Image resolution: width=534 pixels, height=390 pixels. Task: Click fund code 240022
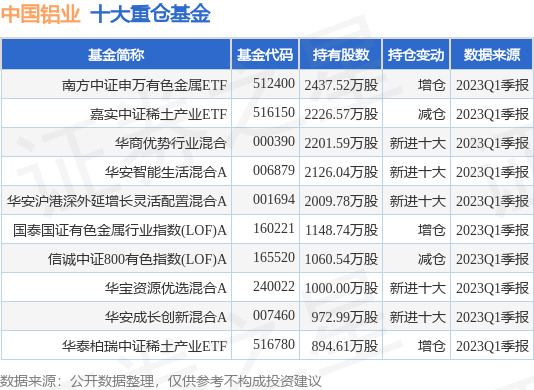[x=274, y=286]
